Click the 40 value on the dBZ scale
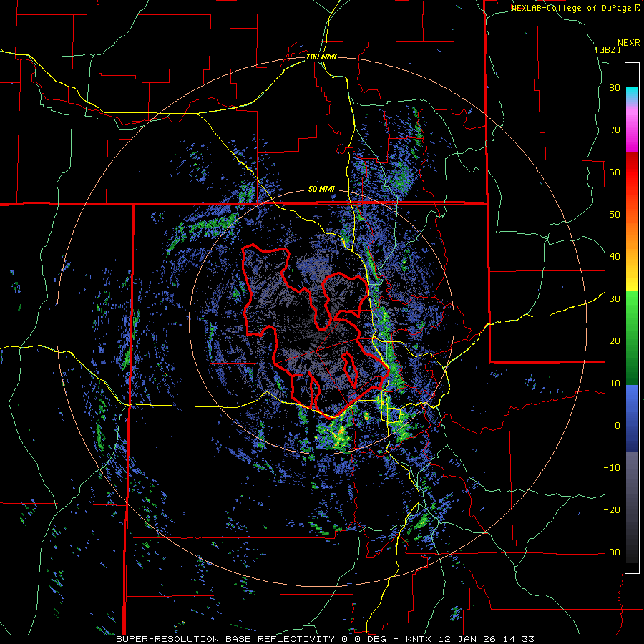The image size is (644, 644). tap(615, 257)
